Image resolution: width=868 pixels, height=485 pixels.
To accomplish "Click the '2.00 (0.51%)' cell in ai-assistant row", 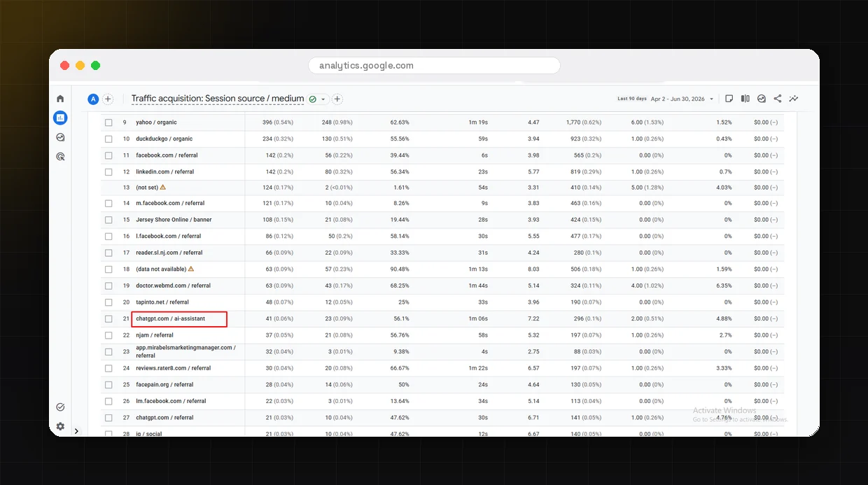I will click(x=647, y=318).
